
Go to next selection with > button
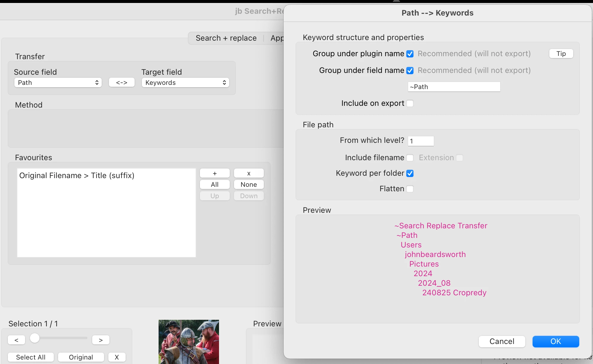pyautogui.click(x=101, y=340)
